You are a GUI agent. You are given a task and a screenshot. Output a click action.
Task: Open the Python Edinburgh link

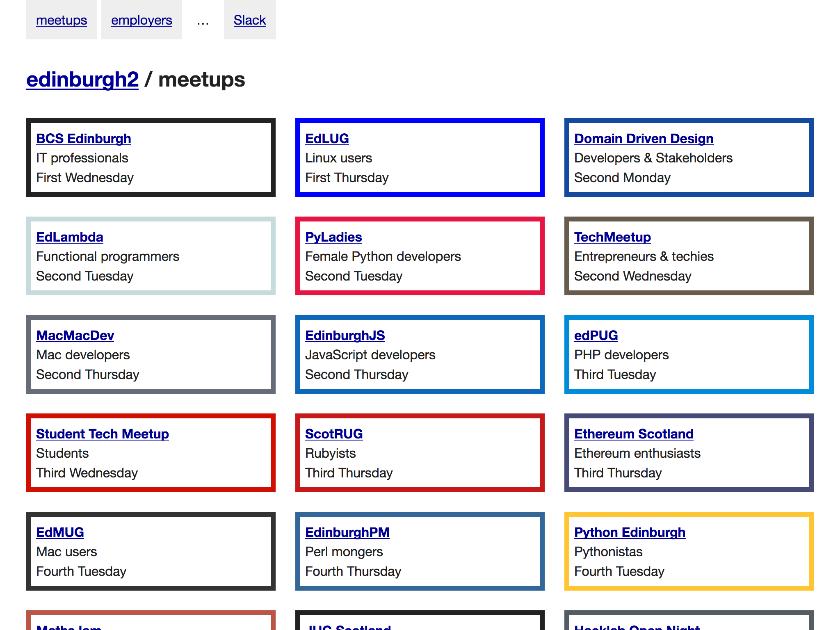point(630,532)
